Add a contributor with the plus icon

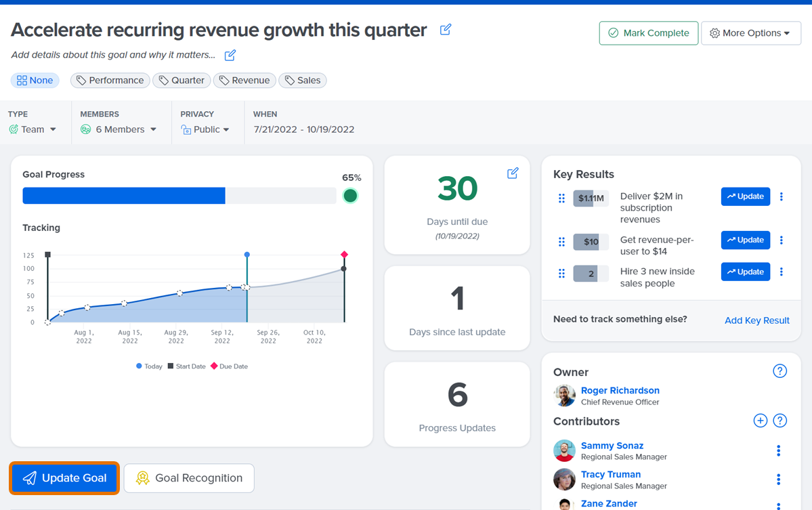[x=760, y=421]
